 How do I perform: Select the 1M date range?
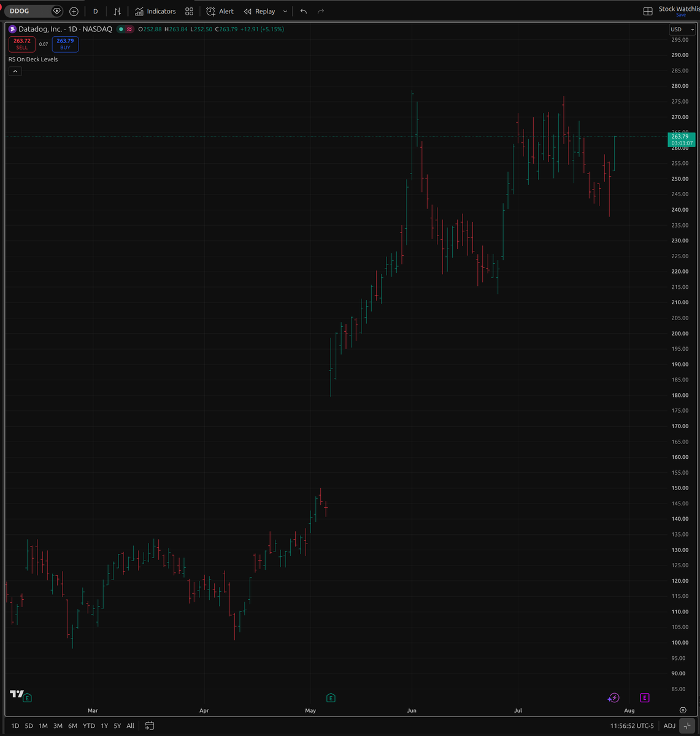coord(43,726)
